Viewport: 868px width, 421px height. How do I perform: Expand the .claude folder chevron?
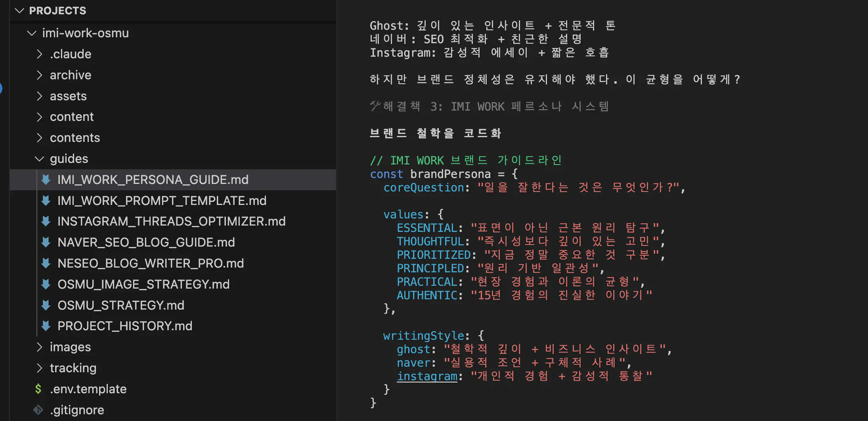(x=39, y=54)
